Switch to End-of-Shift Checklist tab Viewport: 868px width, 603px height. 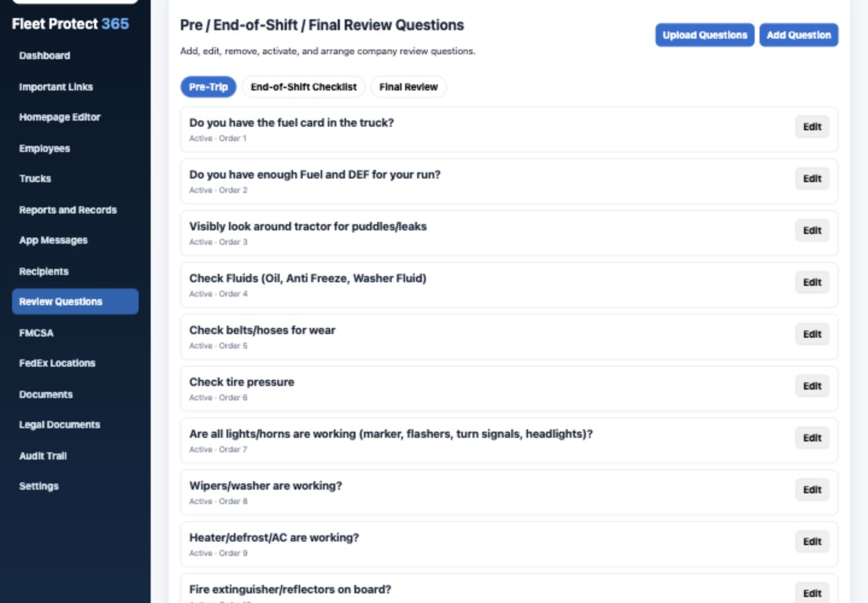pyautogui.click(x=304, y=87)
